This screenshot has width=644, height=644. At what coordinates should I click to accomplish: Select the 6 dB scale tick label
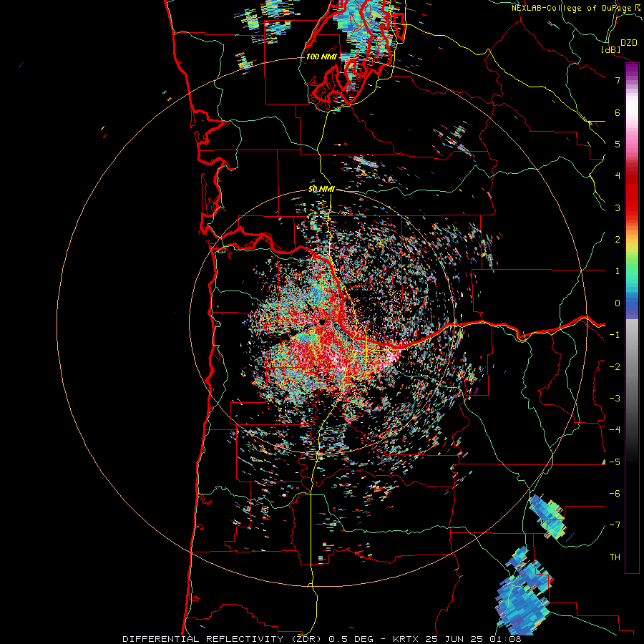point(618,112)
